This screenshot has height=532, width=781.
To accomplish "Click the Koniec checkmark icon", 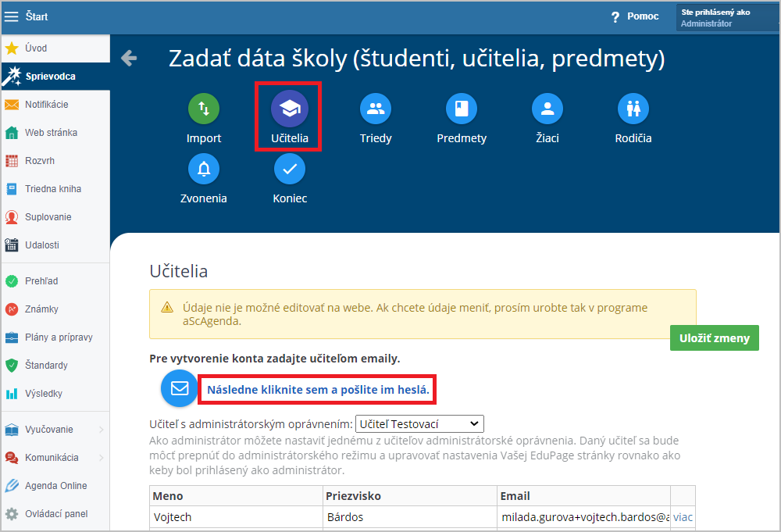I will pos(290,169).
